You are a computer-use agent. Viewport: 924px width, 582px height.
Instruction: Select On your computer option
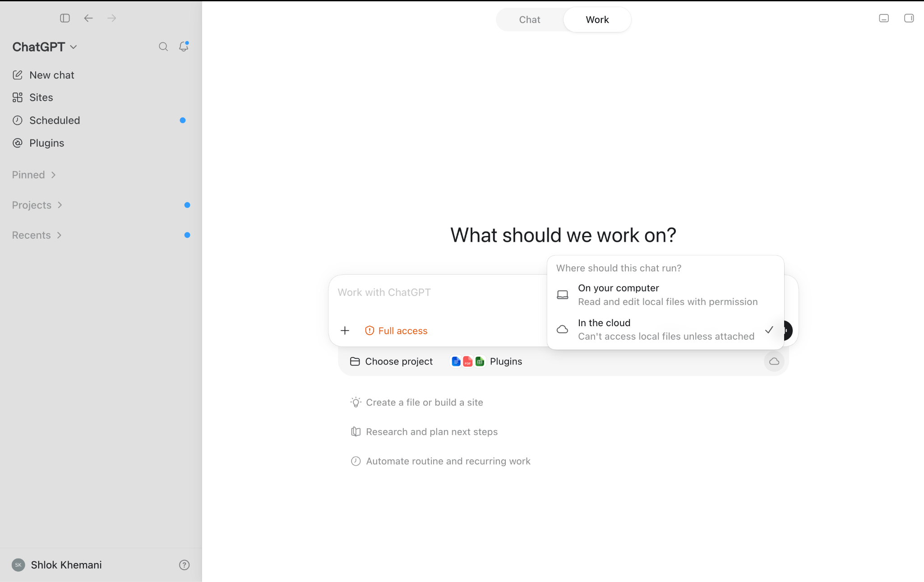coord(665,295)
